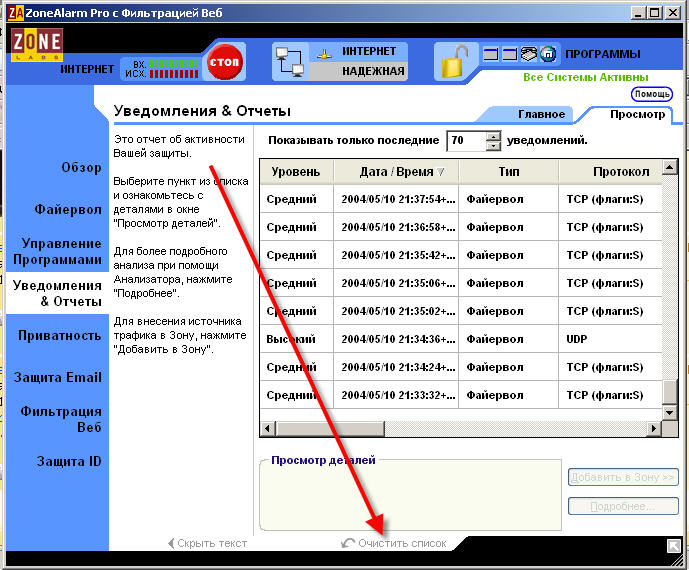Click the undo arrow icon beside Очистить список

tap(348, 543)
